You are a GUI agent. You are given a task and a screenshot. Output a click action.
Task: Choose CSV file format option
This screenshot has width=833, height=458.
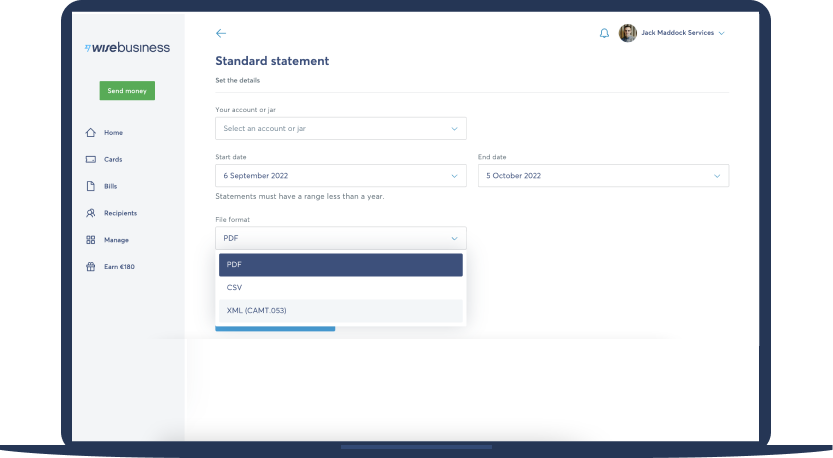pyautogui.click(x=340, y=287)
